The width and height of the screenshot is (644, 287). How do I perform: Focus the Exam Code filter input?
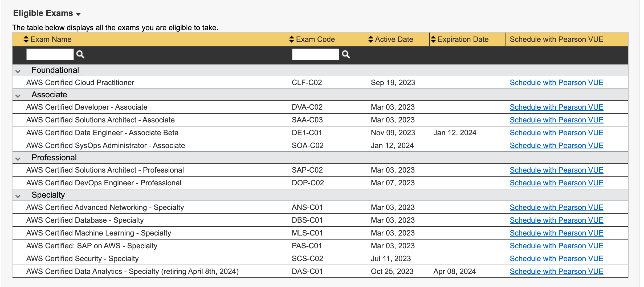point(316,54)
